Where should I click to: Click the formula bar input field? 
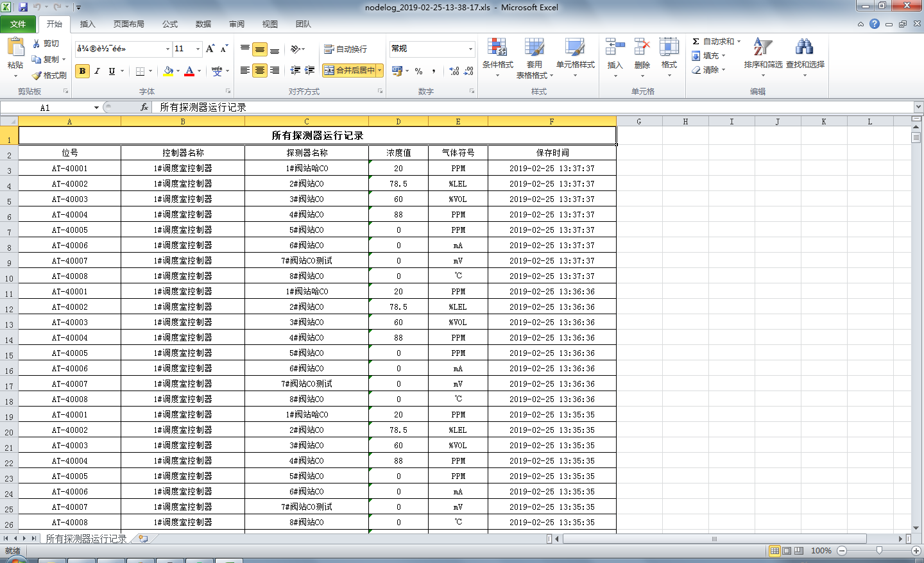pos(533,107)
